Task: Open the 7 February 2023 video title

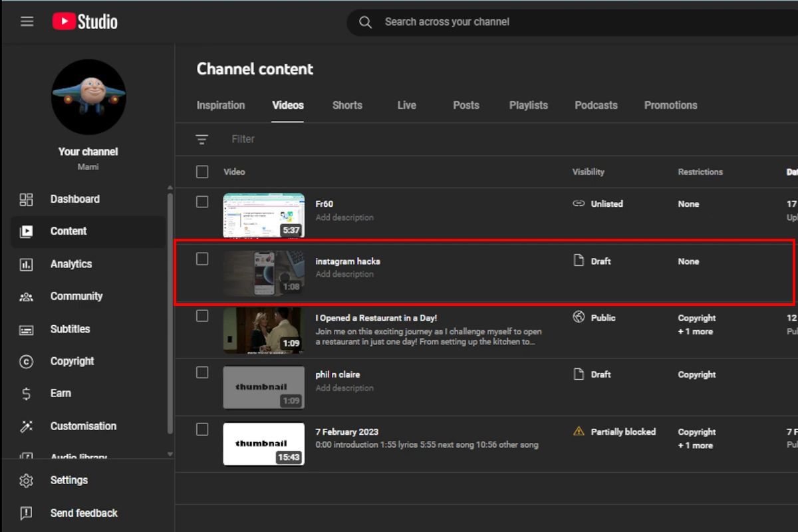Action: pos(346,432)
